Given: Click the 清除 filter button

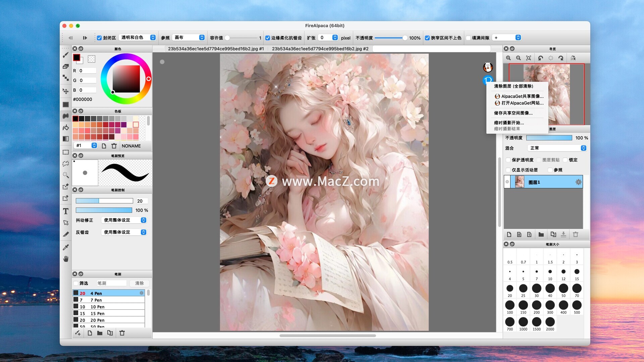Looking at the screenshot, I should click(140, 283).
